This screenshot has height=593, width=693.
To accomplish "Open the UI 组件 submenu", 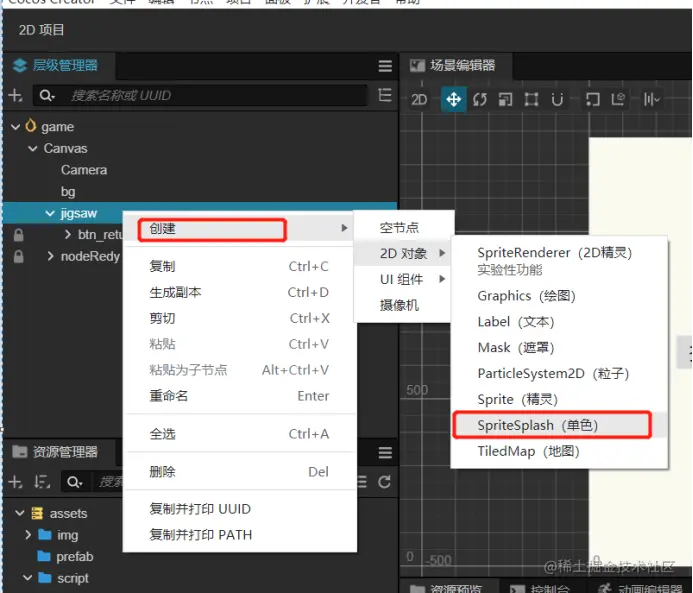I will pos(404,279).
